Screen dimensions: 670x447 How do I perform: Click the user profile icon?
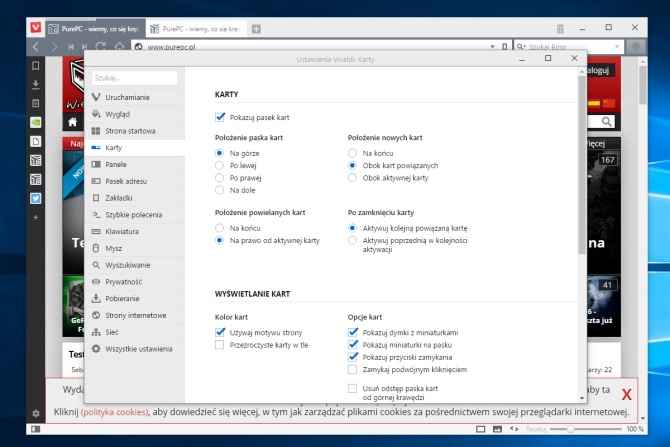[636, 47]
